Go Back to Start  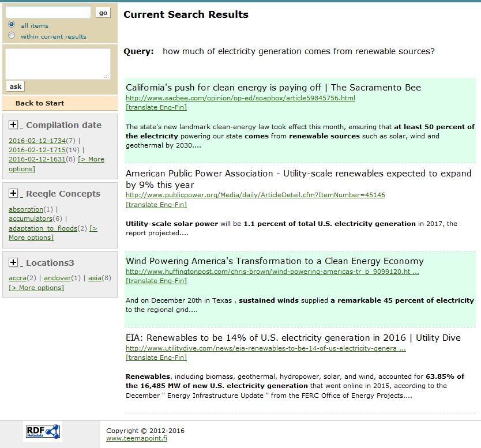point(40,103)
